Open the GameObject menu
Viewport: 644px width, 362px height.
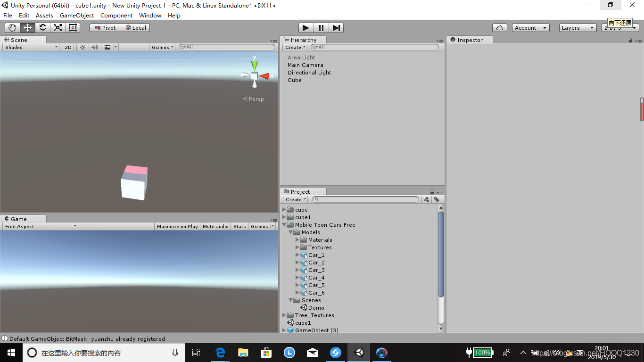(x=77, y=16)
